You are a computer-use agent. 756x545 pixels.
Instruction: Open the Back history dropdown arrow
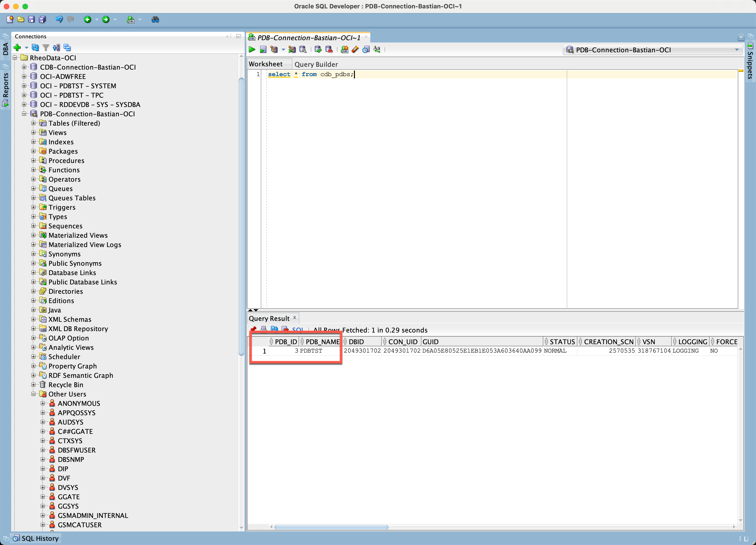tap(97, 20)
